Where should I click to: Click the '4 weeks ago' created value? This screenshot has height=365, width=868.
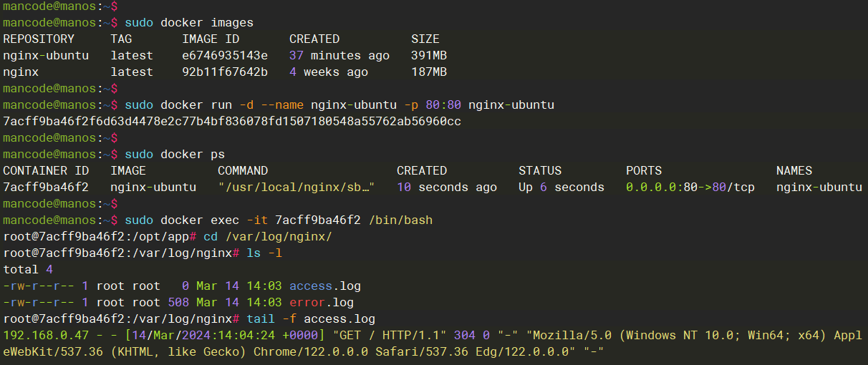329,72
